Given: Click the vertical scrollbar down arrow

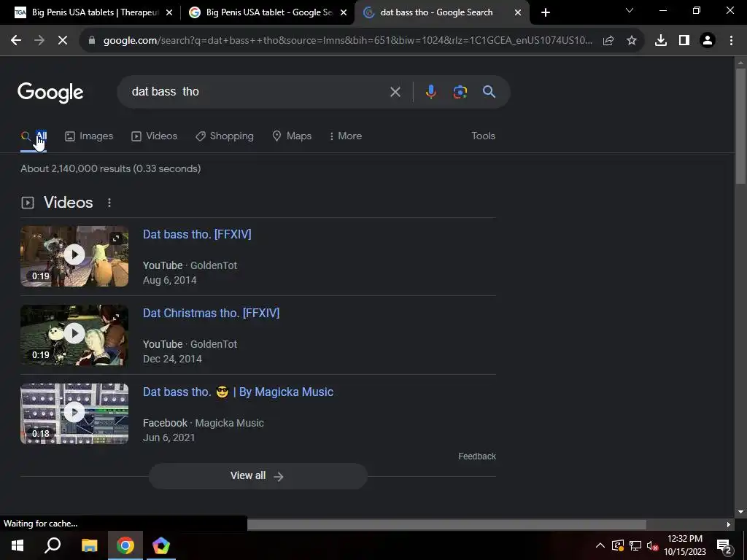Looking at the screenshot, I should click(740, 512).
